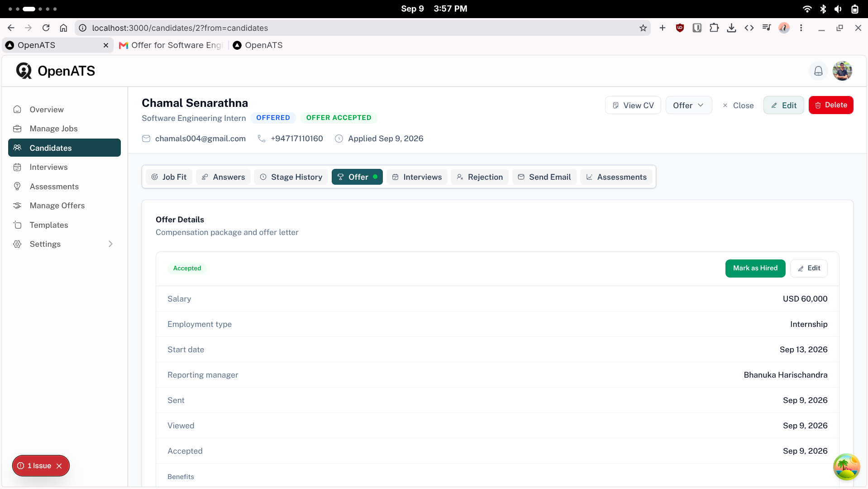
Task: Switch to the Assessments tab
Action: point(616,177)
